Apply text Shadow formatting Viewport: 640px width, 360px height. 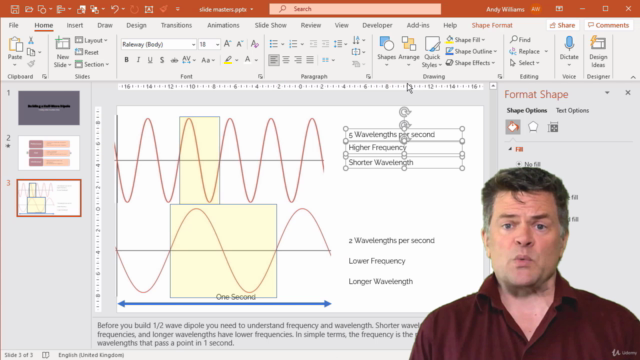[162, 60]
